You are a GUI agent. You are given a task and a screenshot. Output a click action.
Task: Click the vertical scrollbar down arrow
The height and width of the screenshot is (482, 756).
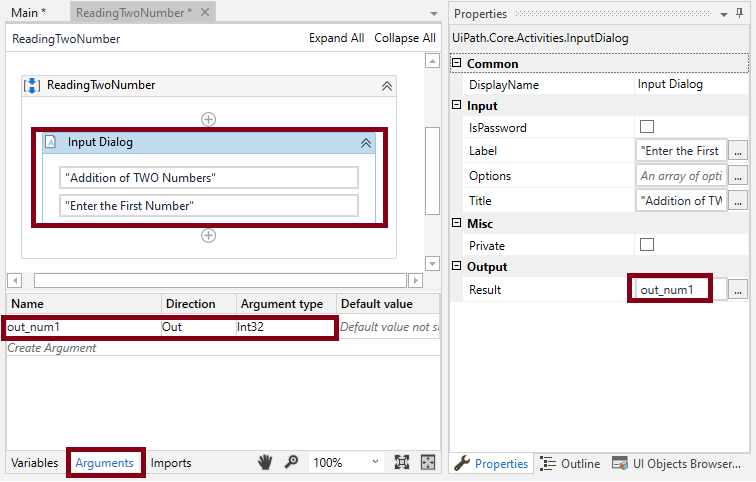(x=432, y=264)
